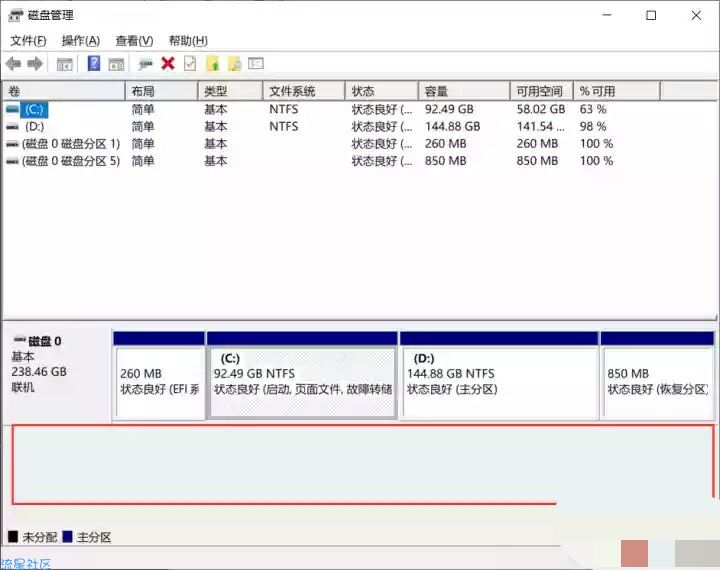The width and height of the screenshot is (720, 570).
Task: Open the 文件(F) menu
Action: 28,41
